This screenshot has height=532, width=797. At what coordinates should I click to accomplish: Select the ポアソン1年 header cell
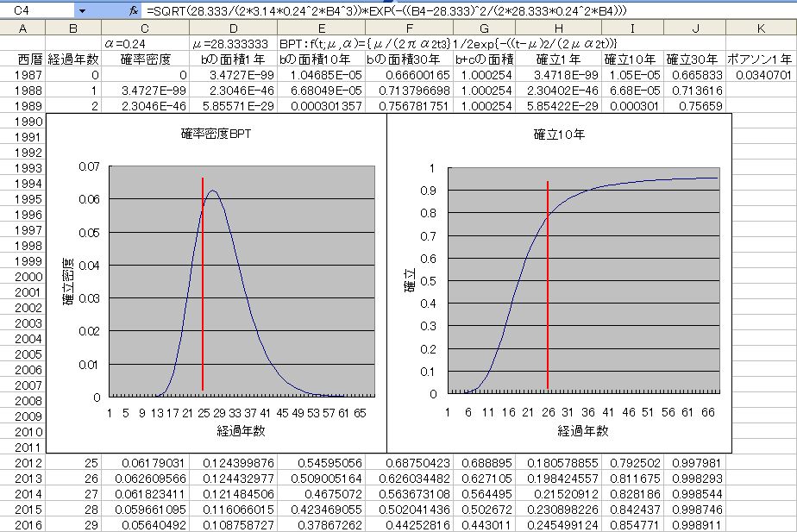click(x=760, y=59)
